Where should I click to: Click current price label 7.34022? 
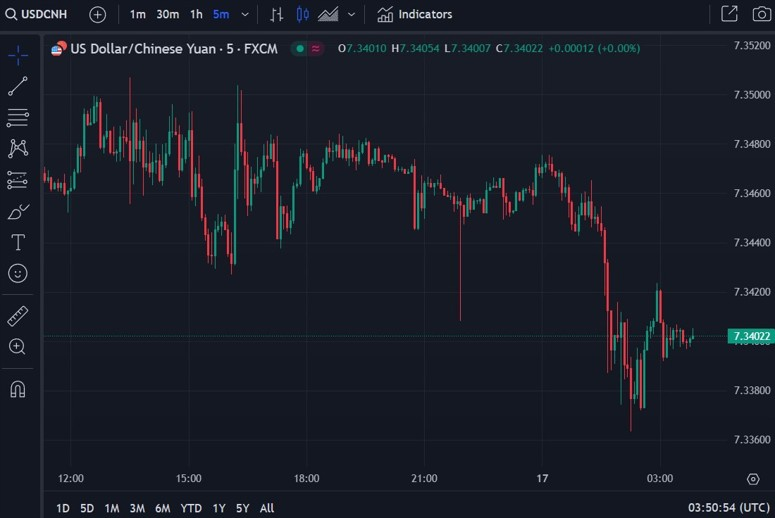(751, 337)
